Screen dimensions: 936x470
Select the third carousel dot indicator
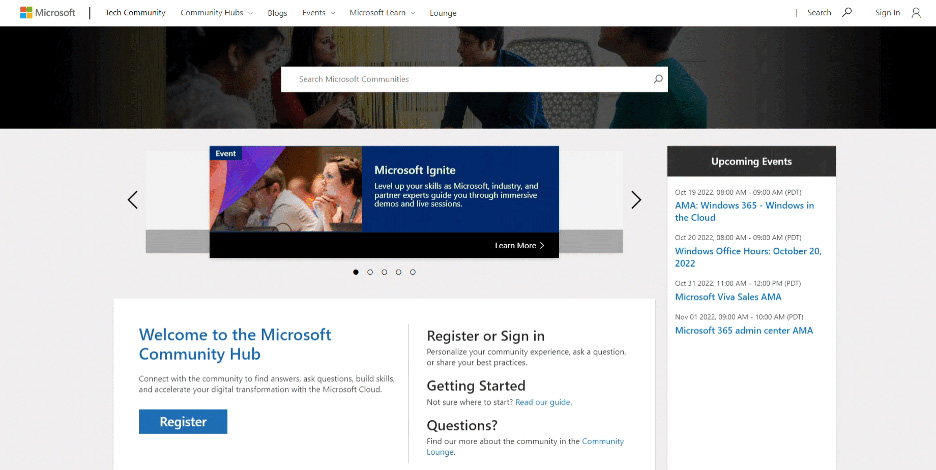tap(384, 272)
